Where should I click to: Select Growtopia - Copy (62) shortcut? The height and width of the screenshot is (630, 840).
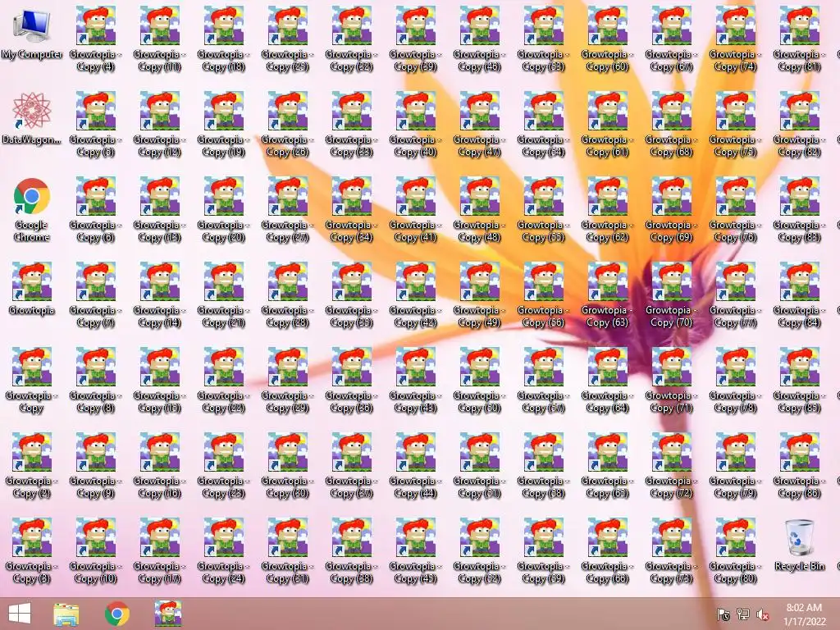click(608, 210)
